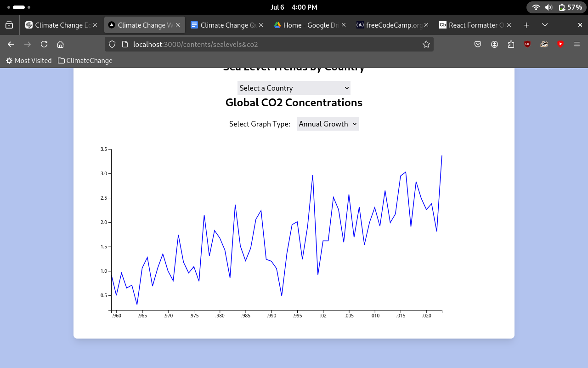This screenshot has width=588, height=368.
Task: Click the Save to Pocket icon
Action: tap(478, 44)
